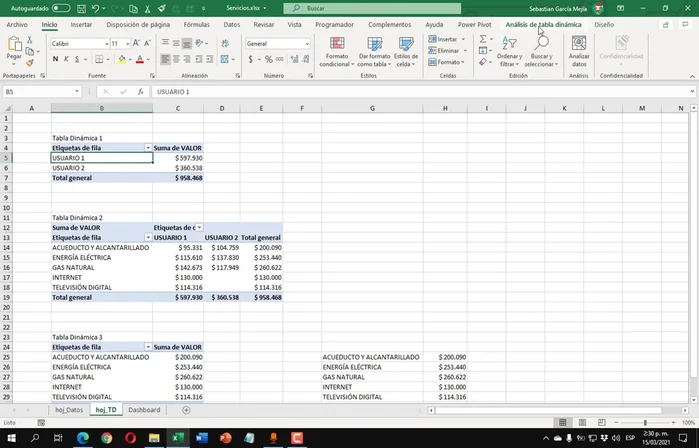Click the Insertar cells button
The height and width of the screenshot is (448, 699).
(443, 39)
